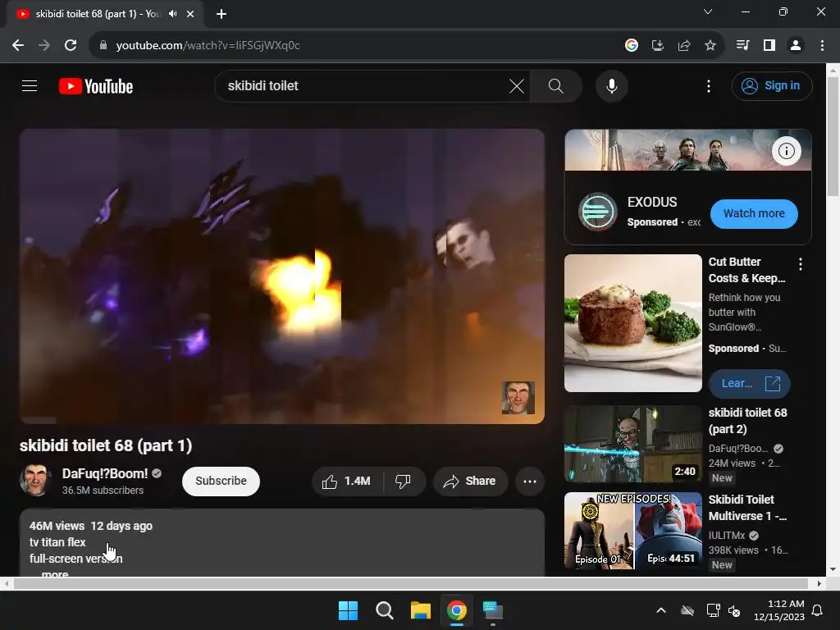Go forward with browser forward arrow
Viewport: 840px width, 630px height.
coord(44,46)
